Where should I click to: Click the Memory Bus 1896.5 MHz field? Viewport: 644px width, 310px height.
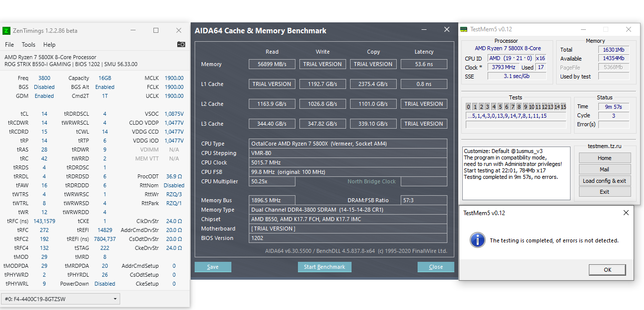pos(272,200)
